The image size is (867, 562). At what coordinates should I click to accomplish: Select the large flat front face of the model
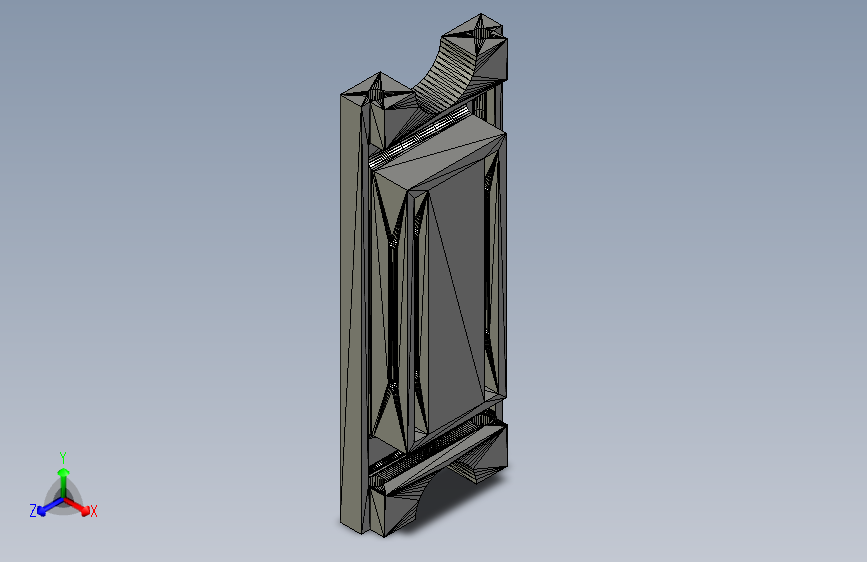(x=457, y=297)
